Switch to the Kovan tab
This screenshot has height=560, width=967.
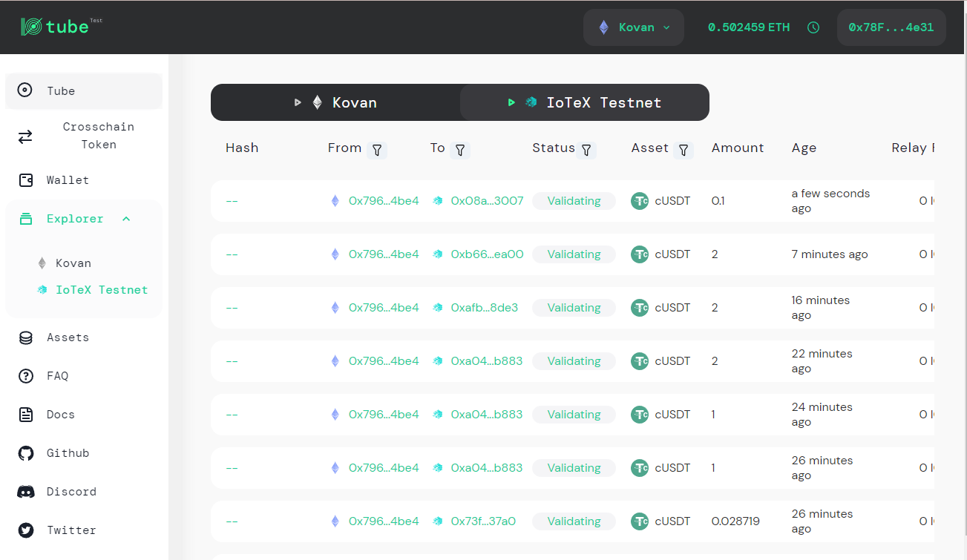335,102
